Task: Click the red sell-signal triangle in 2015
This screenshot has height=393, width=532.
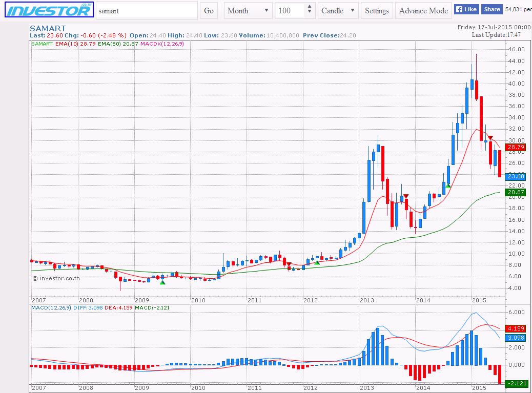Action: click(x=490, y=138)
